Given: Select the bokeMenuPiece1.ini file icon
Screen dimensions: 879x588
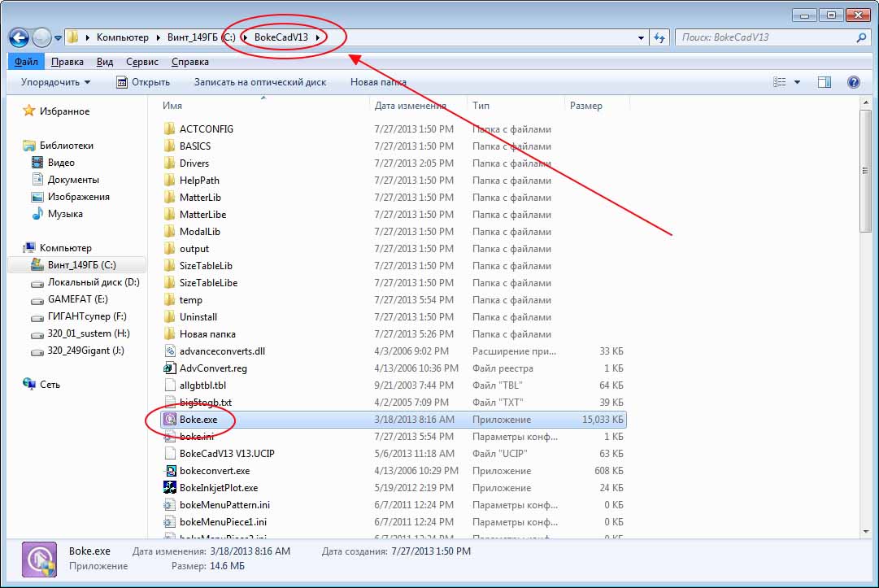Looking at the screenshot, I should tap(170, 522).
